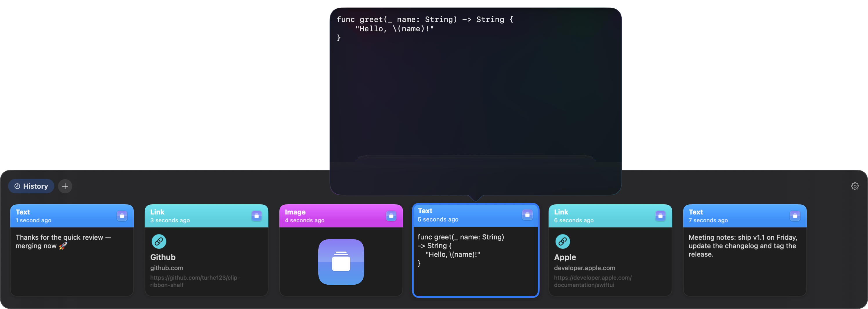This screenshot has width=868, height=309.
Task: Click app icon on the Image card header
Action: click(391, 216)
